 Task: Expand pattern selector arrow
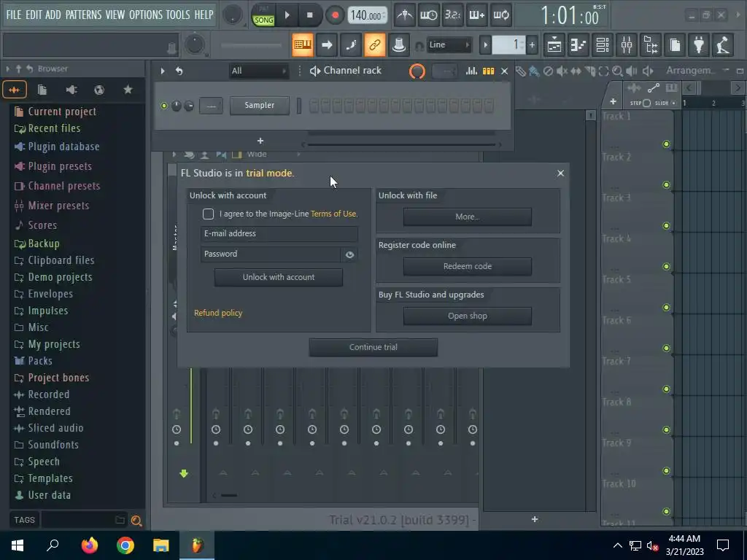pyautogui.click(x=485, y=45)
